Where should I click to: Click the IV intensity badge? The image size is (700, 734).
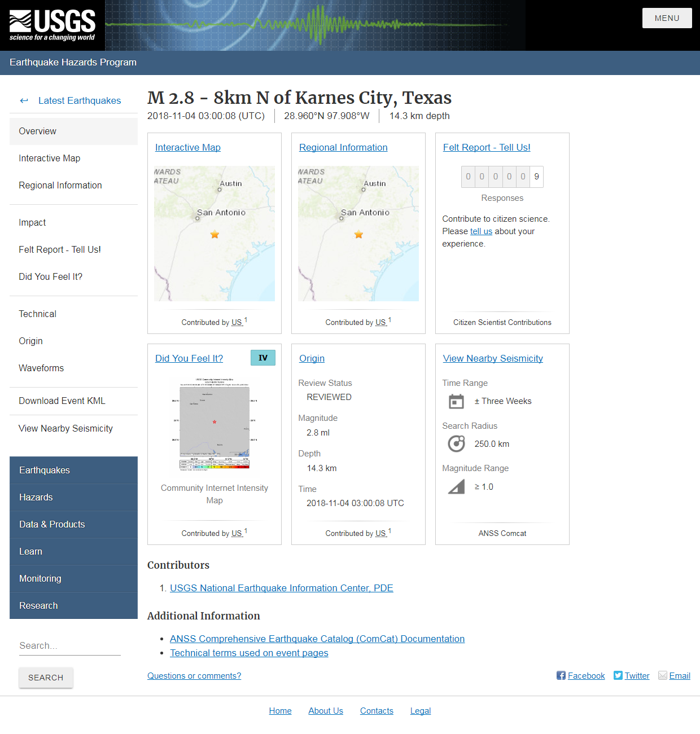(263, 358)
